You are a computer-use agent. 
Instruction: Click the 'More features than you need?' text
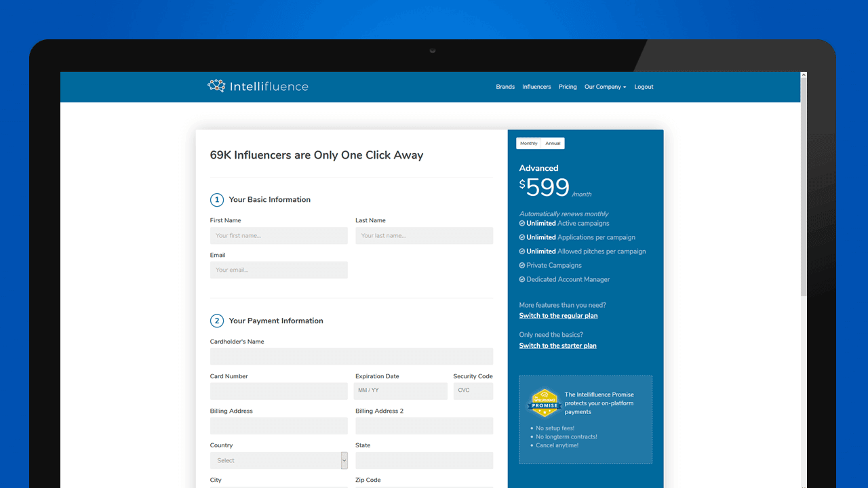coord(563,305)
